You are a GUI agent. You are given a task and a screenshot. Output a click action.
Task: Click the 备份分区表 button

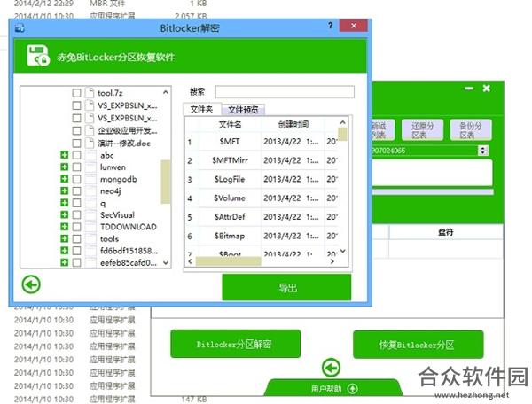pyautogui.click(x=471, y=130)
